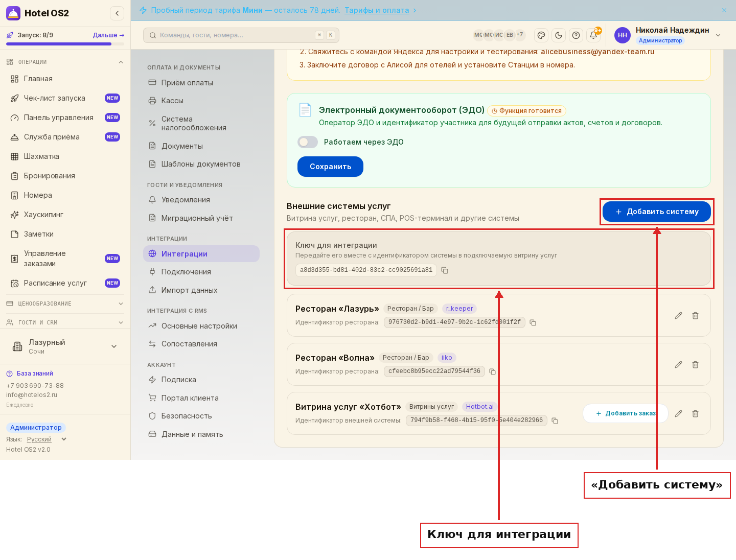Edit Ресторан «Лазурь» system

pyautogui.click(x=678, y=316)
